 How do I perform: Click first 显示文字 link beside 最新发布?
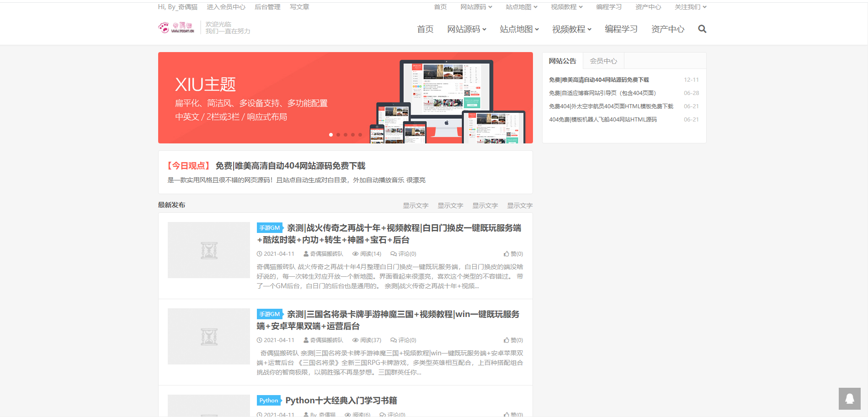coord(415,206)
